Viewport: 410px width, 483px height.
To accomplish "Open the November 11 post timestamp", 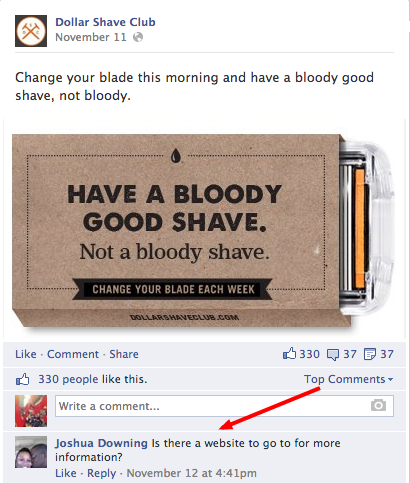I will (91, 37).
